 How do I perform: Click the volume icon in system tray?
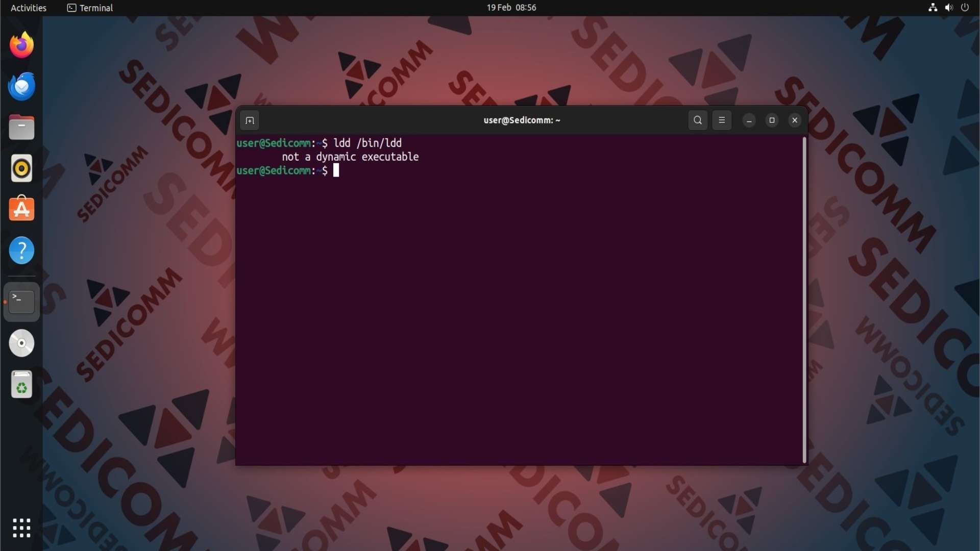point(949,8)
